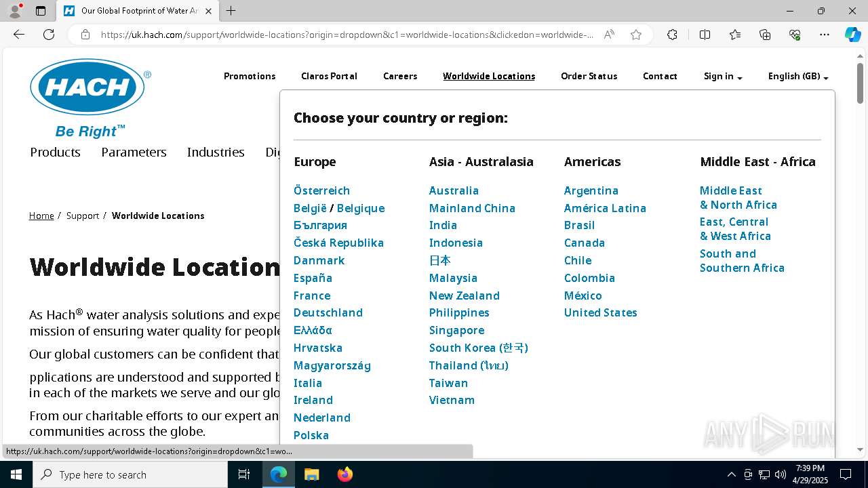868x488 pixels.
Task: Open File Explorer from the taskbar
Action: (x=311, y=474)
